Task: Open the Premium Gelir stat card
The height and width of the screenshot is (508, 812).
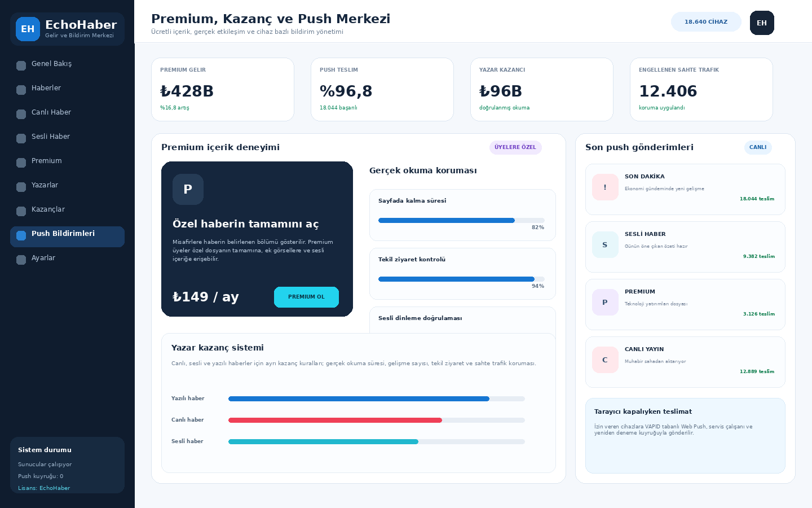Action: (223, 89)
